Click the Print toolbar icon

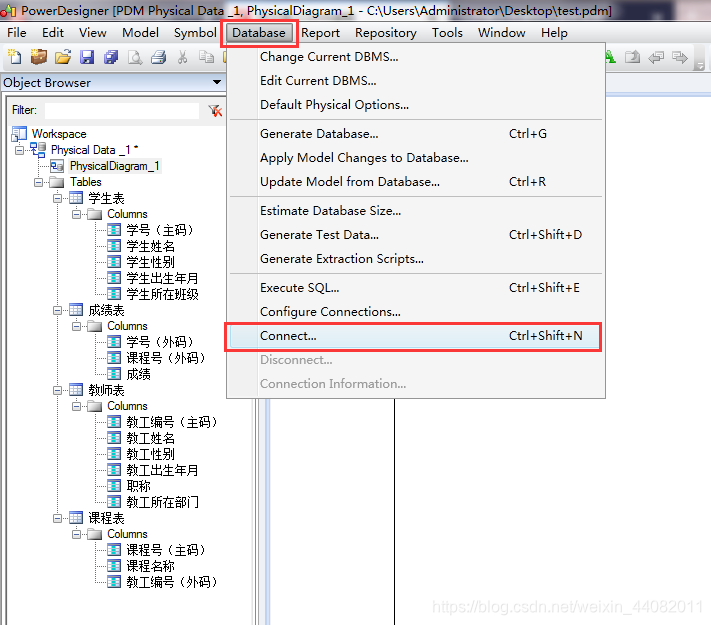coord(159,57)
